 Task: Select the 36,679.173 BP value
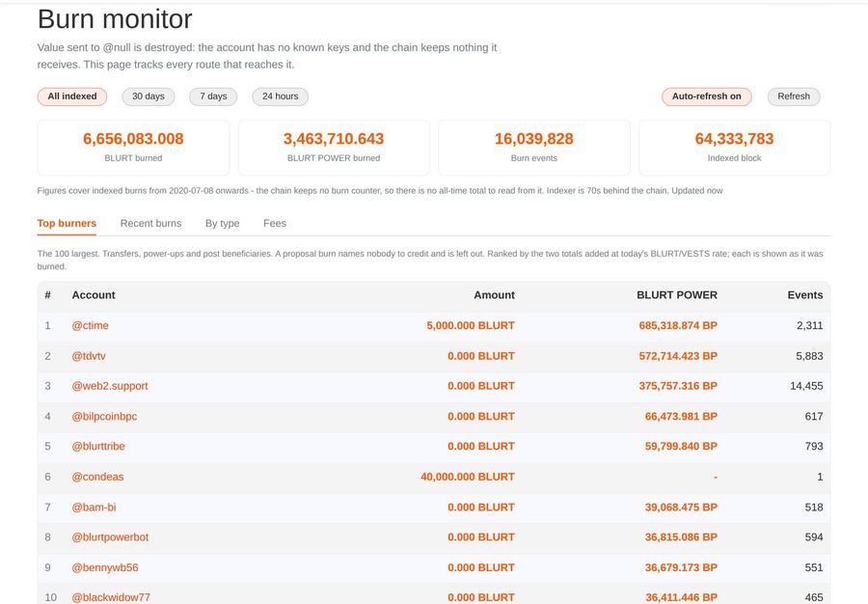click(681, 567)
